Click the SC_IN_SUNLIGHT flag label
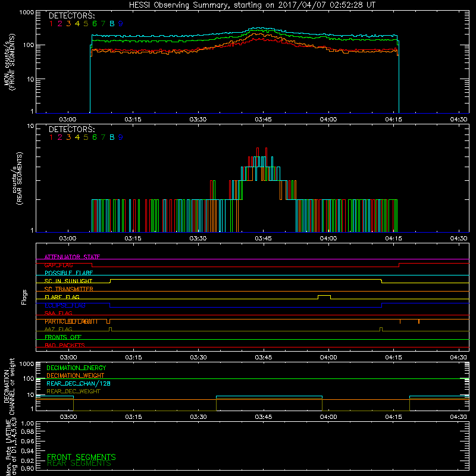476x476 pixels. click(68, 281)
